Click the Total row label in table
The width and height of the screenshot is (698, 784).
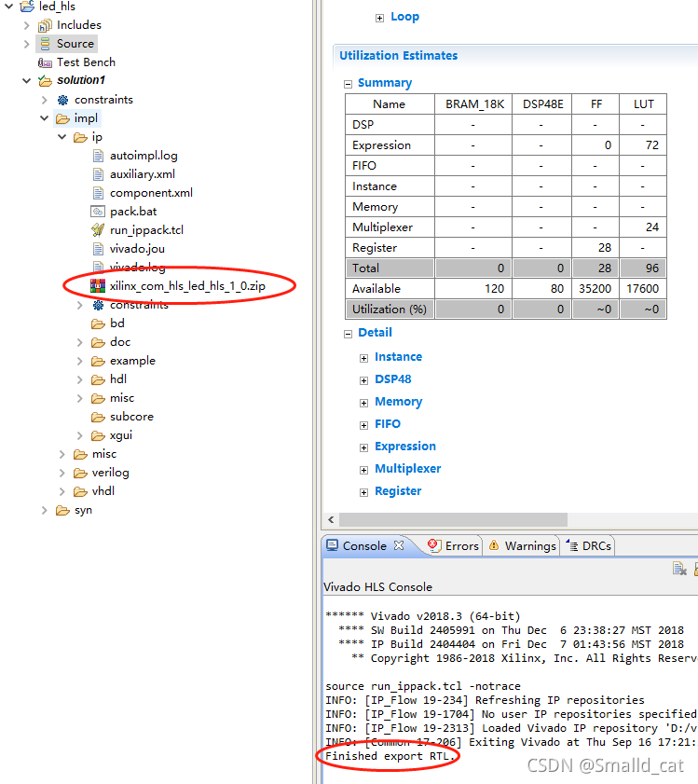[x=365, y=268]
